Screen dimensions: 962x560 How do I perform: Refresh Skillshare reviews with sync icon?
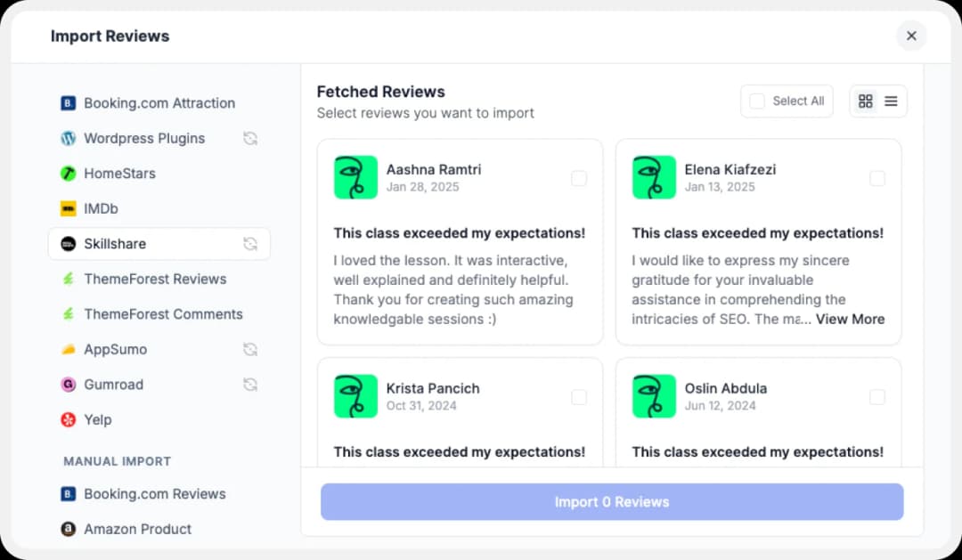point(250,243)
